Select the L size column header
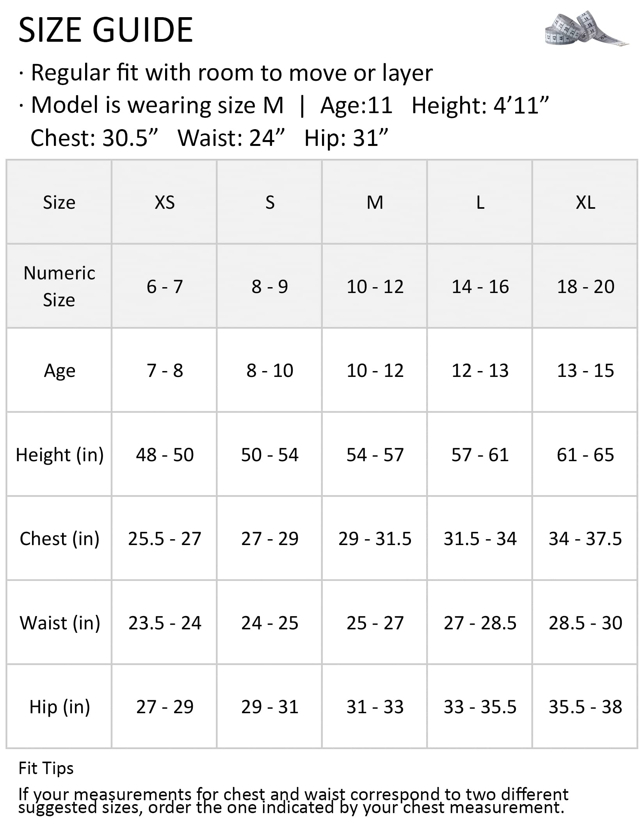This screenshot has height=833, width=644. [x=480, y=202]
